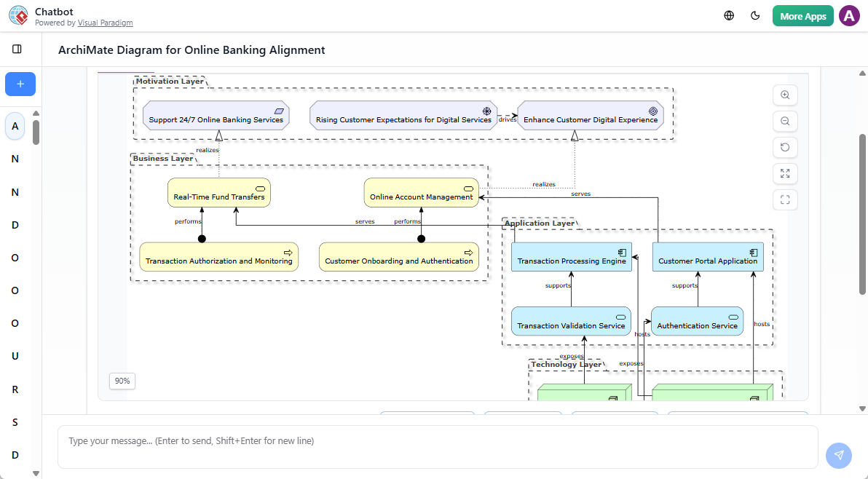Toggle dark mode with the moon icon

coord(755,15)
